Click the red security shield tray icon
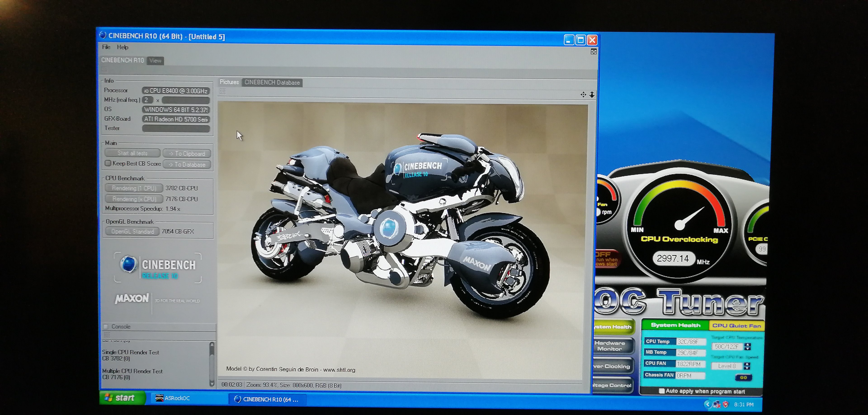The height and width of the screenshot is (415, 868). (725, 404)
